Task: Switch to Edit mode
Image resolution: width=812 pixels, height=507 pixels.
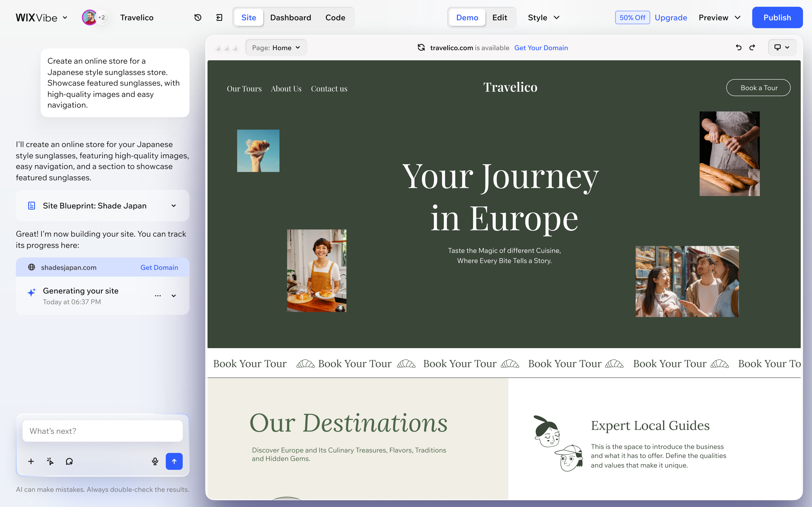Action: (x=500, y=17)
